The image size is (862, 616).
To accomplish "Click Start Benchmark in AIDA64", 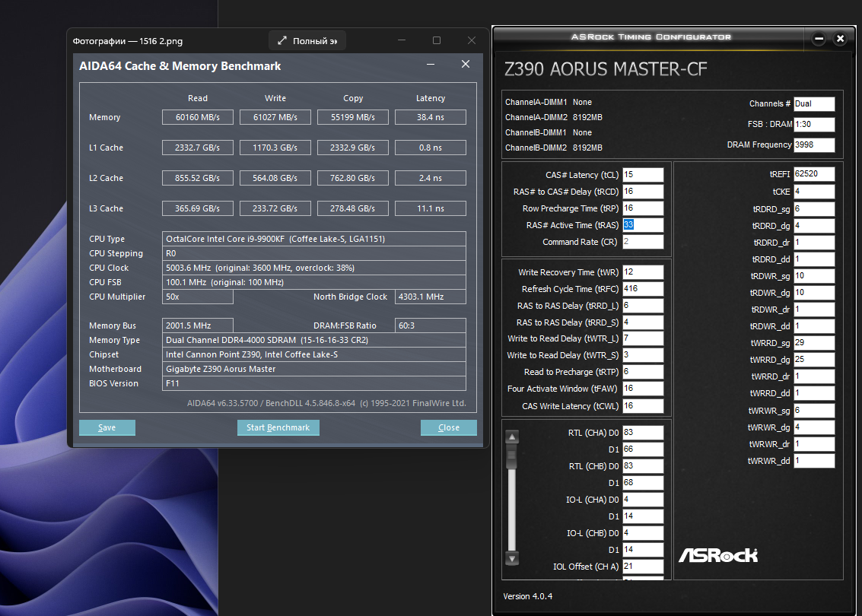I will coord(278,427).
